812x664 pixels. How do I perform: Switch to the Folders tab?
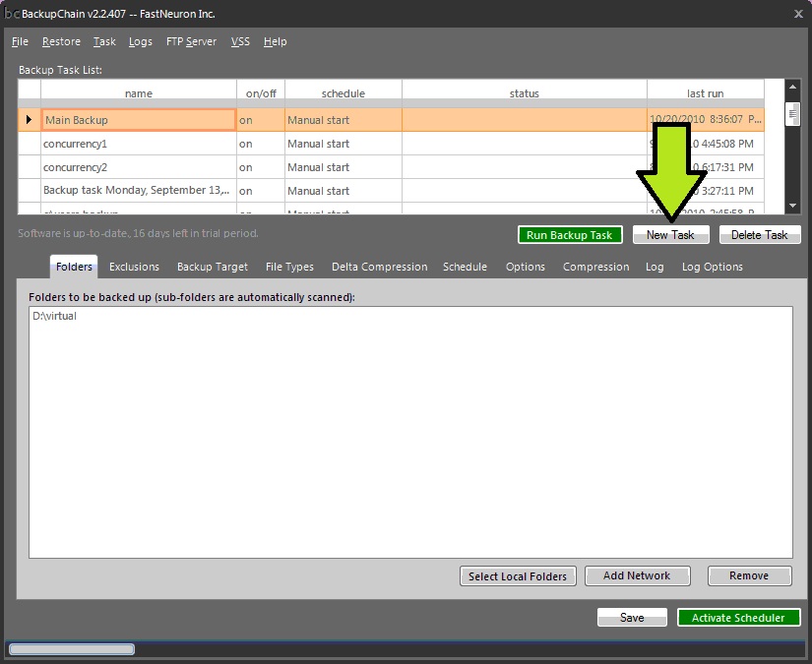point(74,267)
